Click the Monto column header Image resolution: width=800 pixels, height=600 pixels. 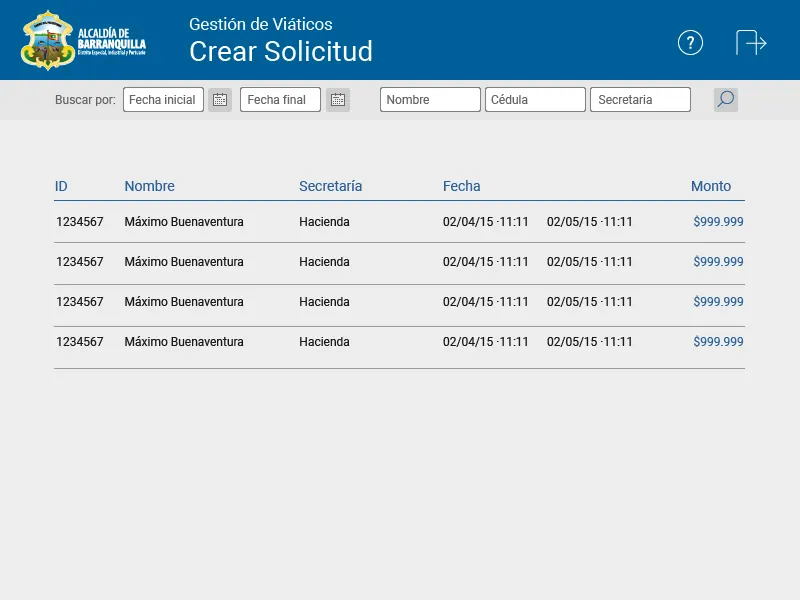[x=711, y=186]
